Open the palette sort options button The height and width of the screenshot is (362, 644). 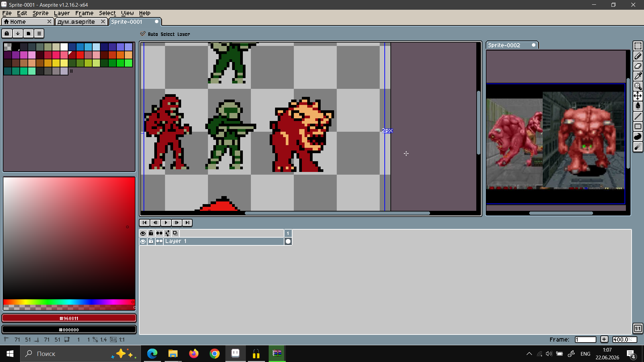[17, 33]
